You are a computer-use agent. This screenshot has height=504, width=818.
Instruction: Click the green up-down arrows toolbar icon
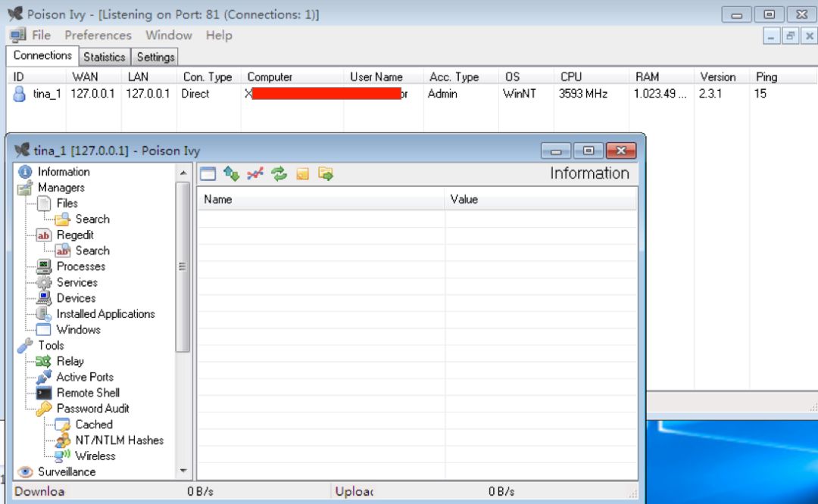pyautogui.click(x=231, y=173)
